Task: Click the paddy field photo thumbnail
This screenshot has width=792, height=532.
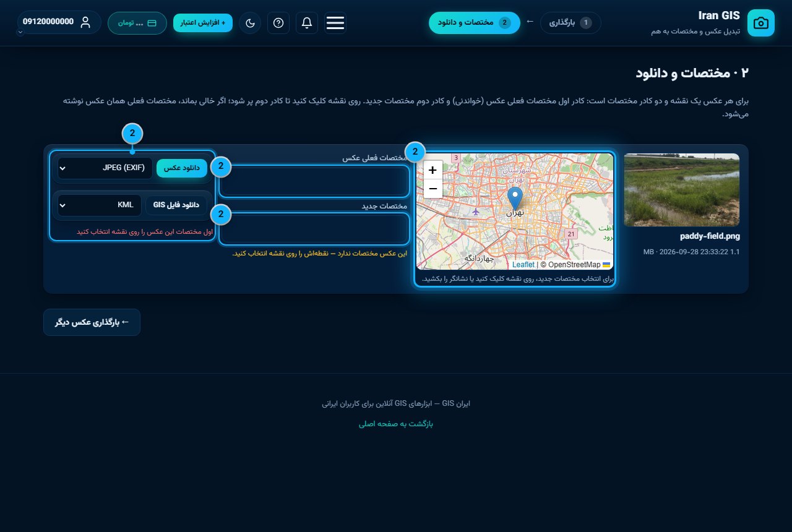Action: point(682,190)
